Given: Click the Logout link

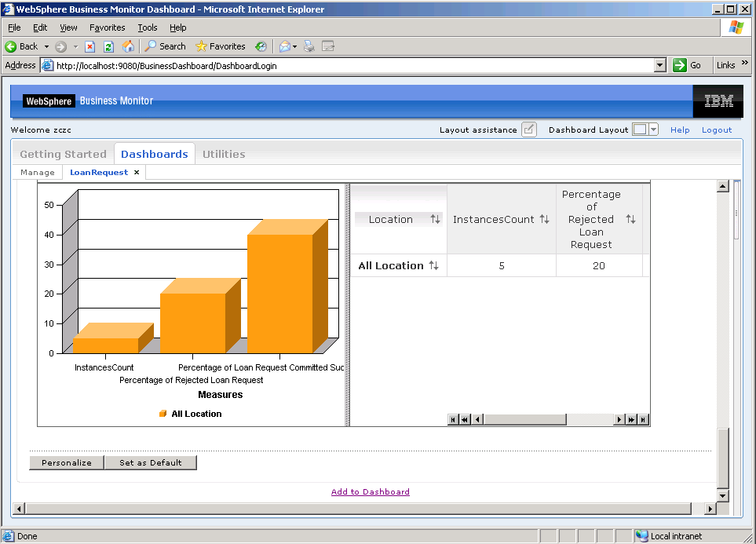Looking at the screenshot, I should (717, 130).
